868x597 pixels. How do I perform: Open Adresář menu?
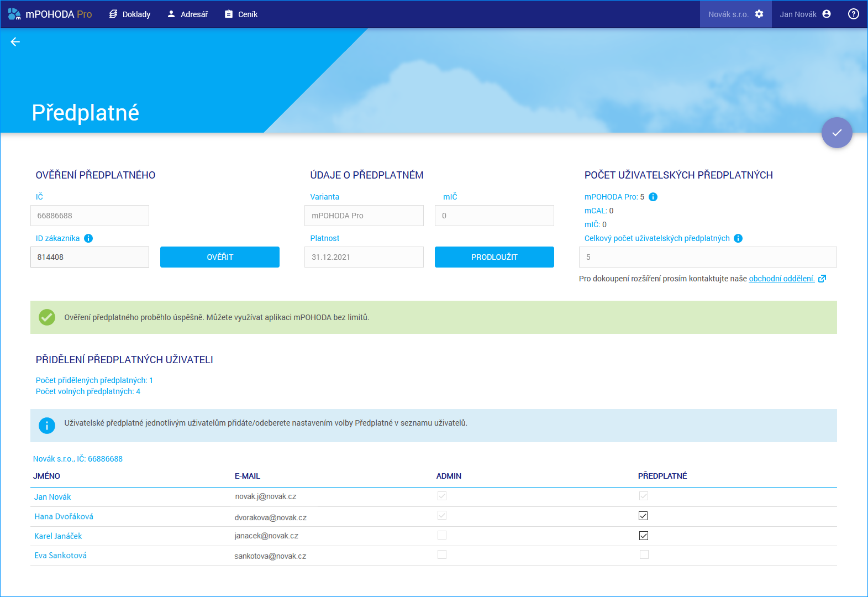pyautogui.click(x=188, y=14)
